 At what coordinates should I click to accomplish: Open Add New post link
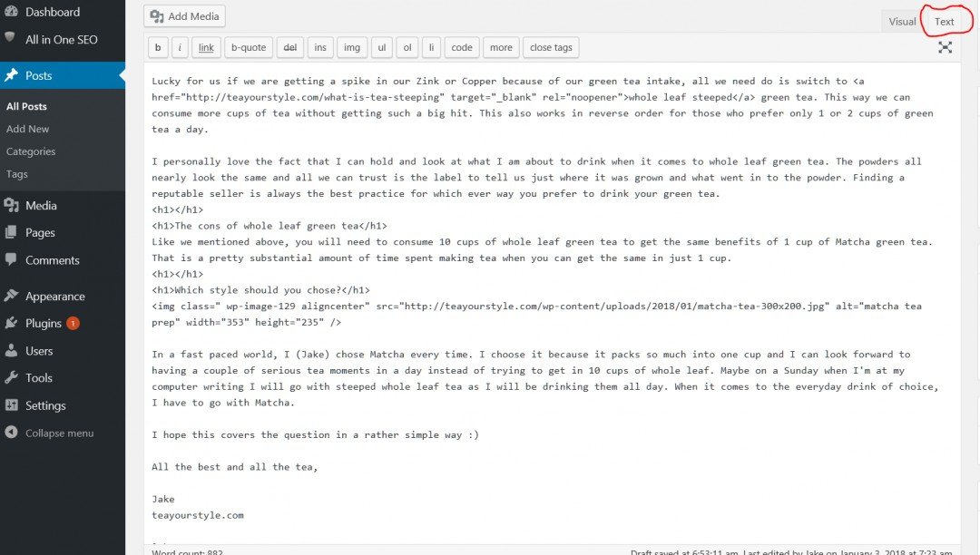27,129
